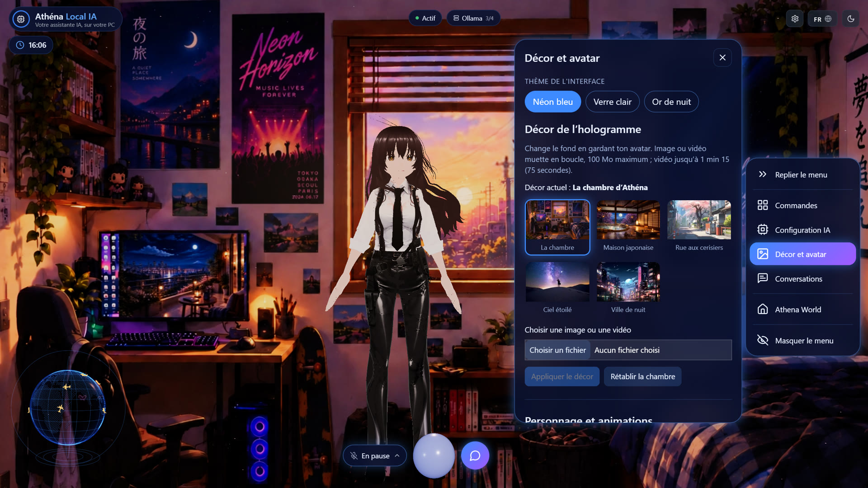Select the Décor et avatar menu entry
Image resolution: width=868 pixels, height=488 pixels.
coord(802,254)
